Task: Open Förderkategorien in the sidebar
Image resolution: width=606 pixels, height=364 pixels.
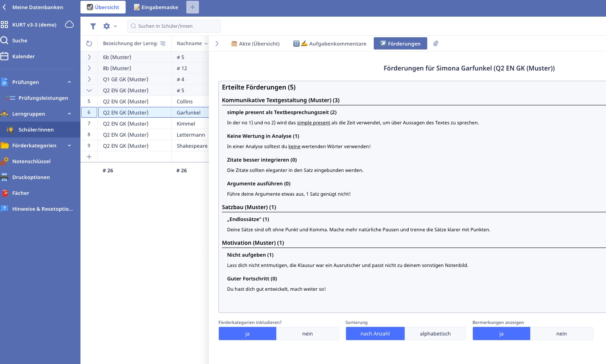Action: click(34, 145)
